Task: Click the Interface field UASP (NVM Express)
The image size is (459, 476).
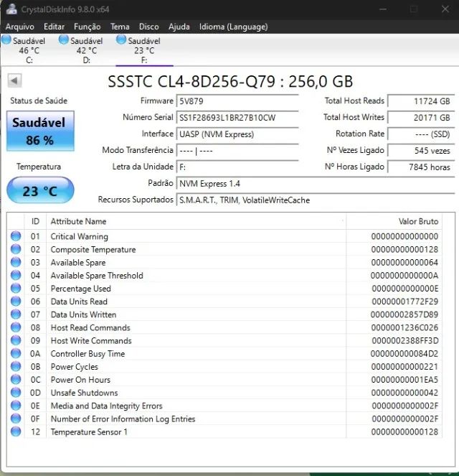Action: point(237,134)
